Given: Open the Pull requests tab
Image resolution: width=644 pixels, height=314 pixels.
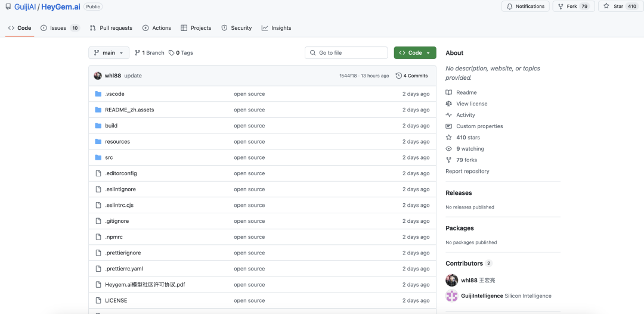Looking at the screenshot, I should pyautogui.click(x=111, y=28).
